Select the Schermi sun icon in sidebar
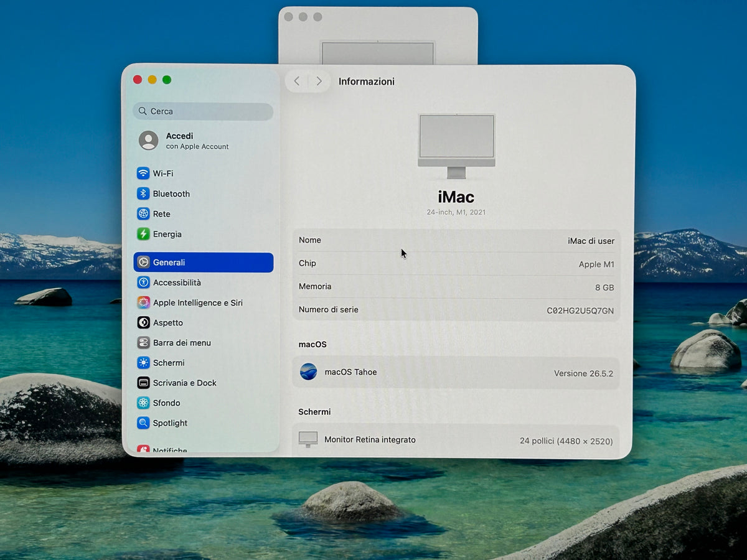747x560 pixels. [x=143, y=363]
